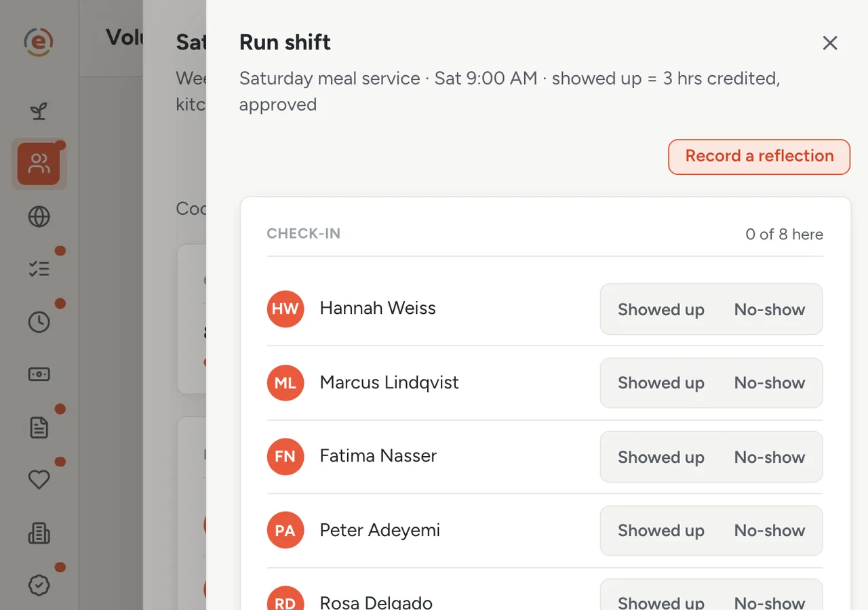
Task: Open the banknote donations sidebar icon
Action: coord(39,374)
